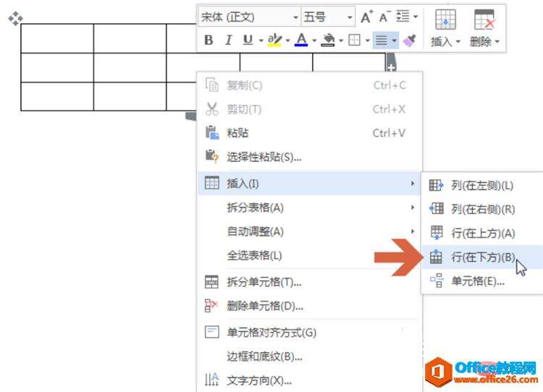Click the table move handle
The height and width of the screenshot is (392, 543).
[x=16, y=18]
